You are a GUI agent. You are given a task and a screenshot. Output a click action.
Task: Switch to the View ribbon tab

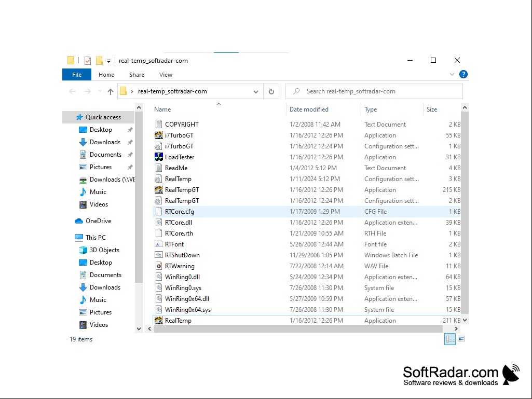click(166, 75)
